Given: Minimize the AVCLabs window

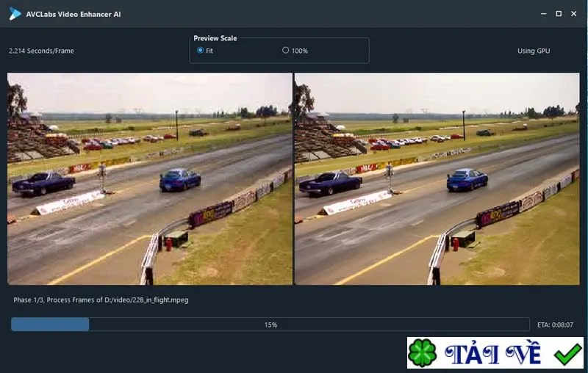Looking at the screenshot, I should (x=543, y=14).
